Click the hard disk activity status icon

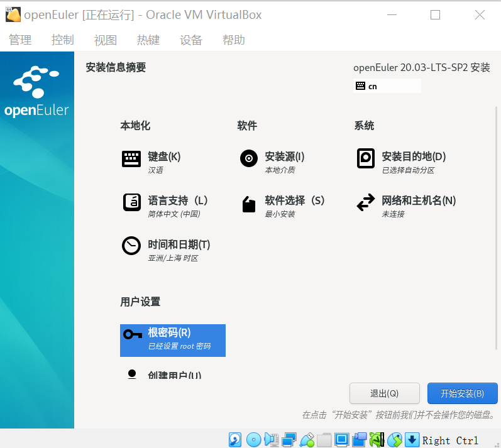pyautogui.click(x=235, y=439)
